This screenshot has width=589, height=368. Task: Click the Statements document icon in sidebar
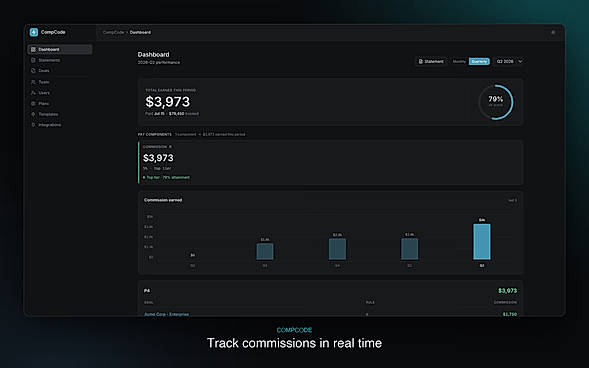point(33,60)
